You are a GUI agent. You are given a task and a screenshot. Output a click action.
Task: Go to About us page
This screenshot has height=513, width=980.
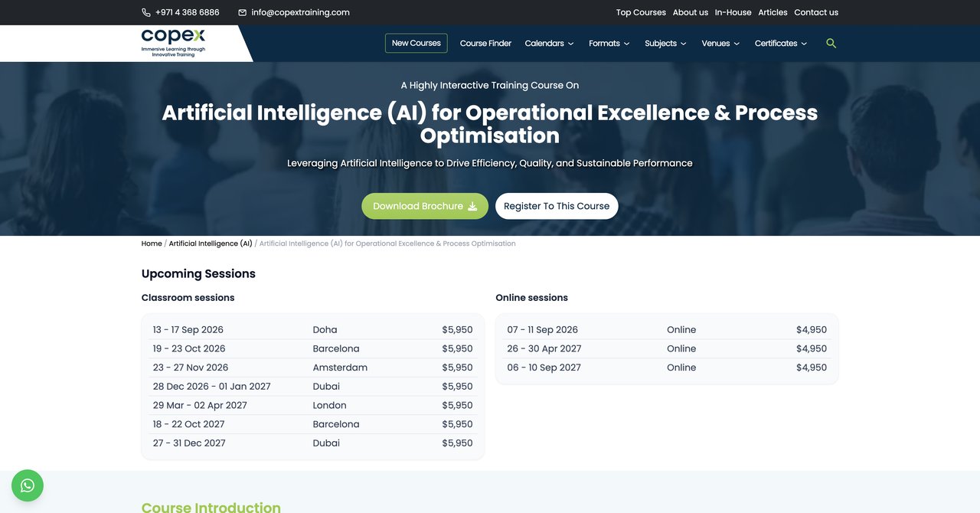coord(691,12)
